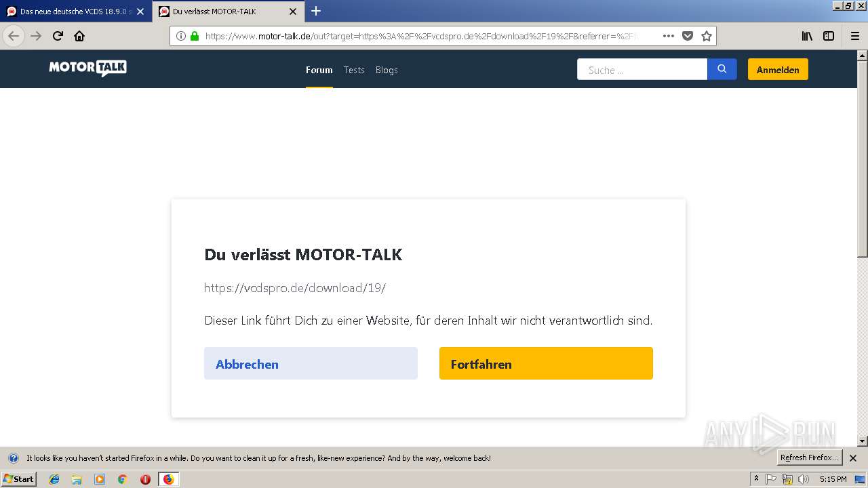This screenshot has width=868, height=488.
Task: Open page actions three-dot menu
Action: (669, 36)
